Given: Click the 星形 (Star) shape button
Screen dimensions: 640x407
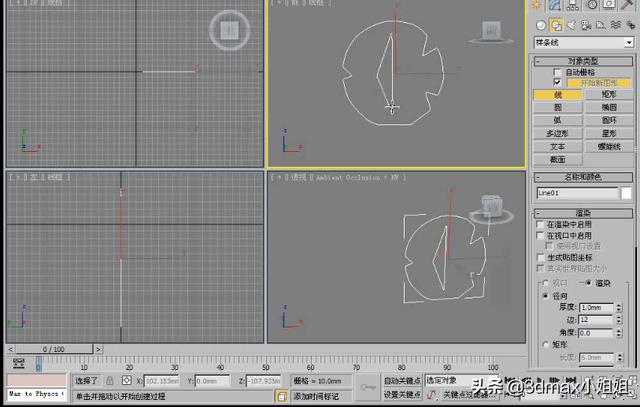Looking at the screenshot, I should coord(609,133).
